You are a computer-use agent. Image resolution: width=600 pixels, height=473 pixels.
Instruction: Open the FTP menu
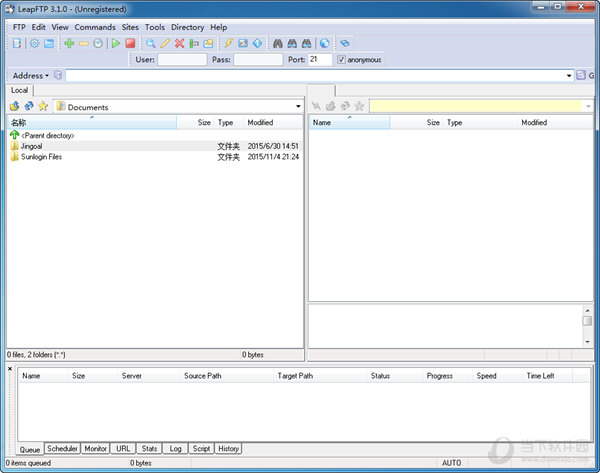pos(19,27)
